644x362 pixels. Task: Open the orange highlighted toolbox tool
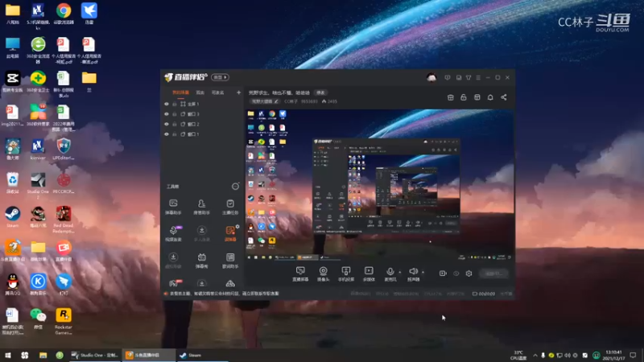click(x=230, y=233)
